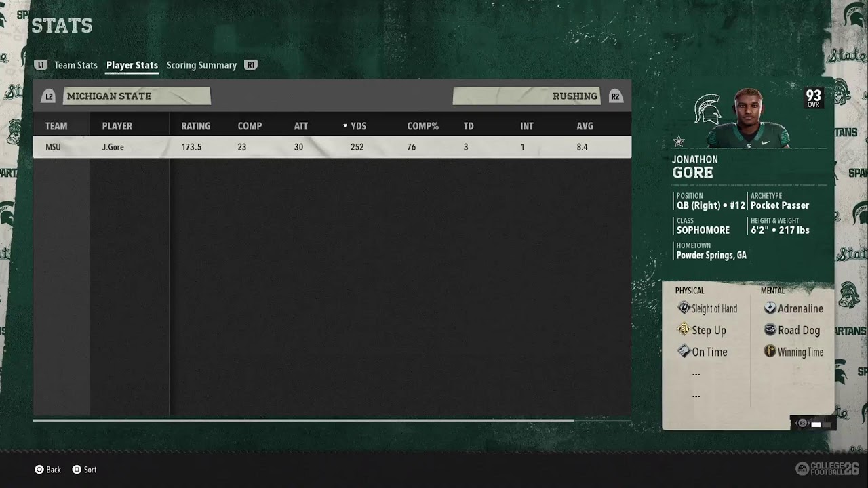Click the 76 completion percent value

tap(412, 147)
